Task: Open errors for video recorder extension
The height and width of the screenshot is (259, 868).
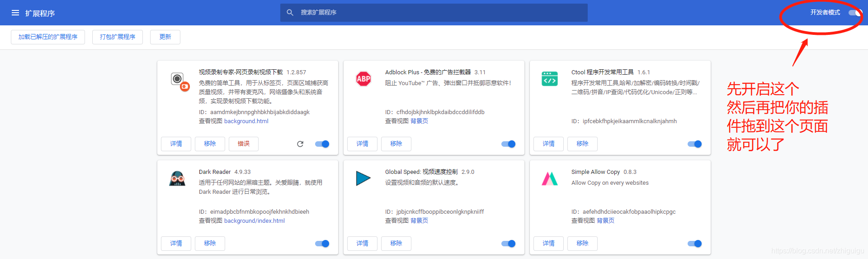Action: [244, 144]
